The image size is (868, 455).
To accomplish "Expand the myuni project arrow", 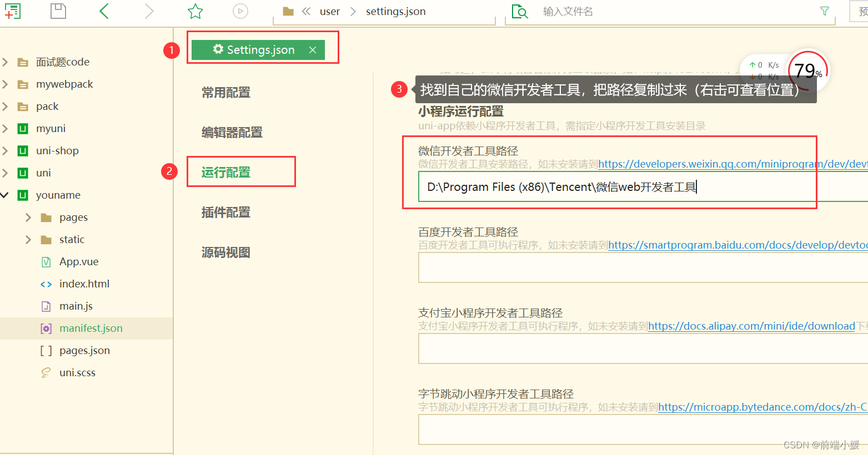I will (5, 129).
